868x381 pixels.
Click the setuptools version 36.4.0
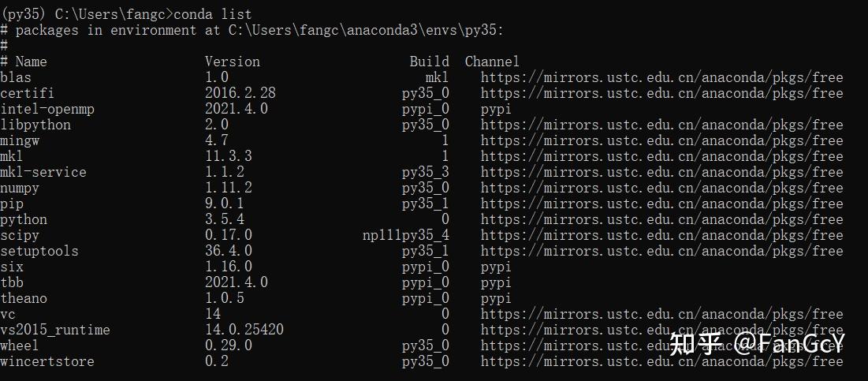228,251
